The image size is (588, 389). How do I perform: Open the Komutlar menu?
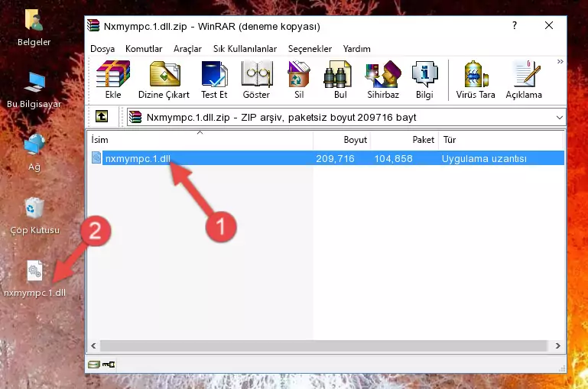click(x=144, y=49)
